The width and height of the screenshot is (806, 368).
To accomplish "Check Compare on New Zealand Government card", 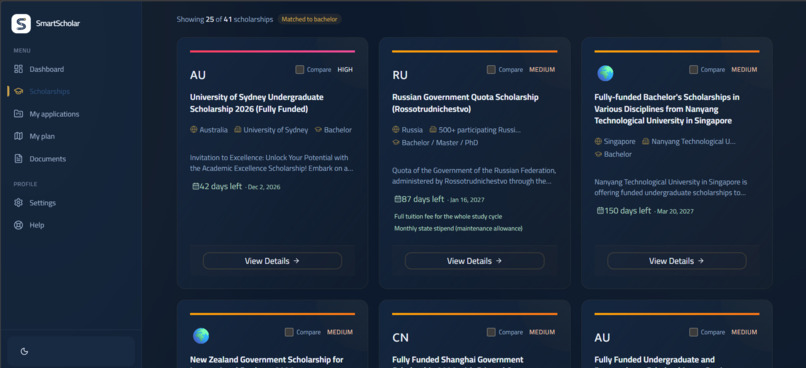I will click(289, 332).
